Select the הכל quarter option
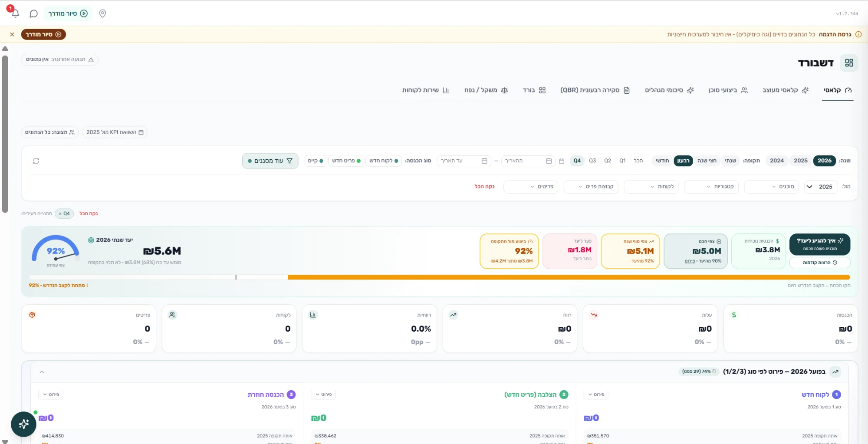The height and width of the screenshot is (444, 868). tap(638, 161)
